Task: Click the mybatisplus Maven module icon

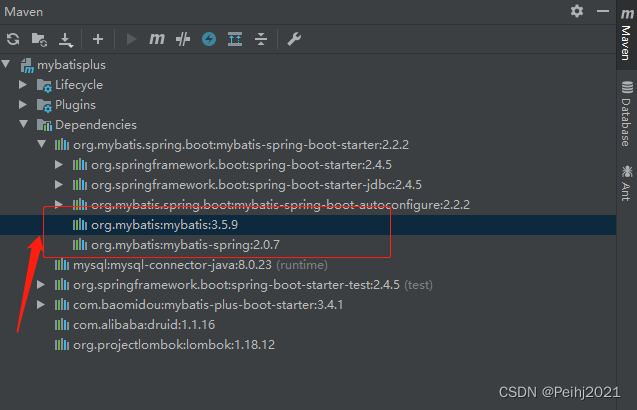Action: point(27,65)
